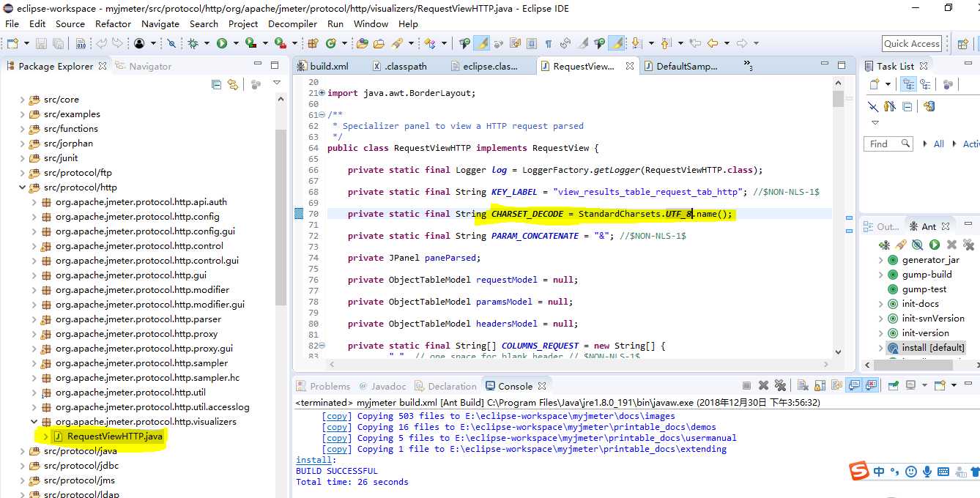Click Remove Launch X icon in Console
This screenshot has height=498, width=980.
coord(763,385)
